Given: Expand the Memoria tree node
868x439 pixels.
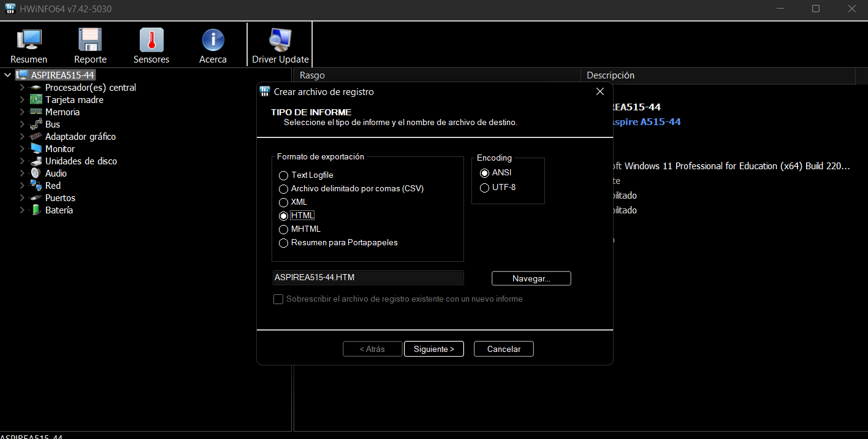Looking at the screenshot, I should tap(22, 112).
